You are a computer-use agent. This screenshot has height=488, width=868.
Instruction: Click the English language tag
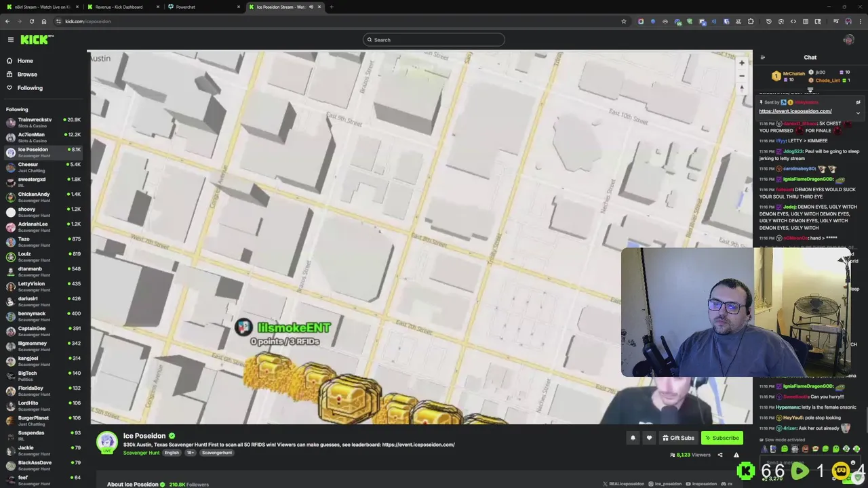pos(172,453)
